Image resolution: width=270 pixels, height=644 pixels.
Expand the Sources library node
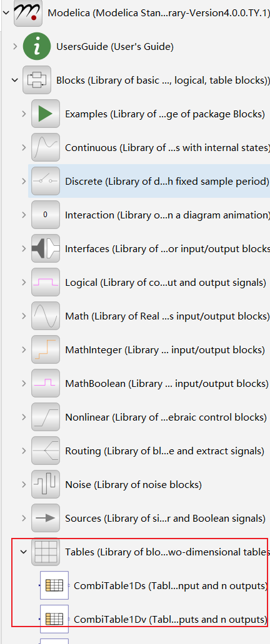pos(24,519)
